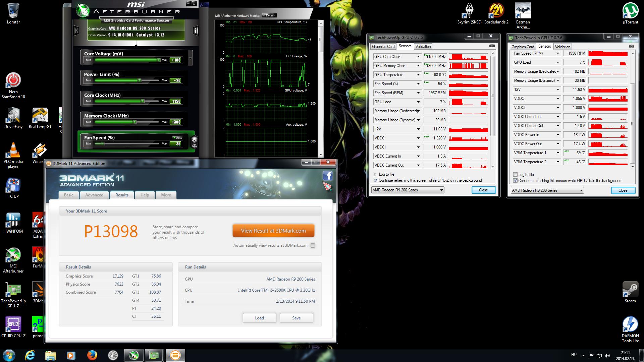This screenshot has height=362, width=644.
Task: Enable Log to file in right GPU-Z
Action: [x=515, y=175]
